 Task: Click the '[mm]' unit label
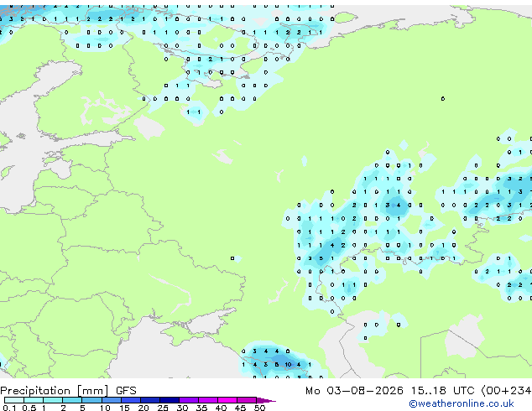tap(93, 391)
